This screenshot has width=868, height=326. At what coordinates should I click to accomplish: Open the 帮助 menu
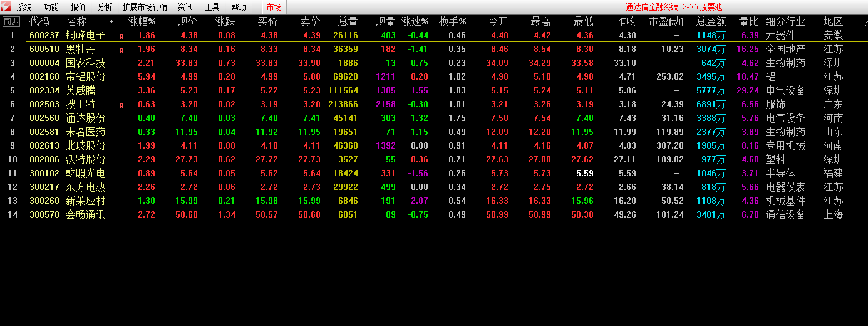(x=239, y=8)
